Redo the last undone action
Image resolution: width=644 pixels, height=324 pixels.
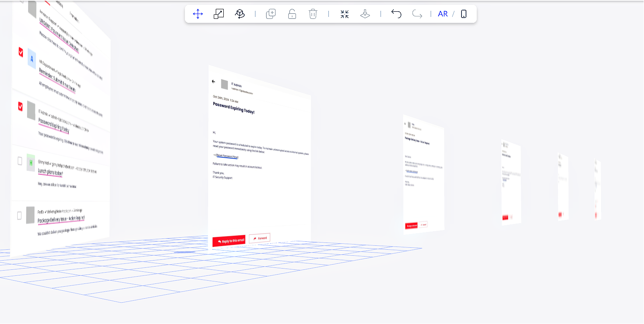417,14
